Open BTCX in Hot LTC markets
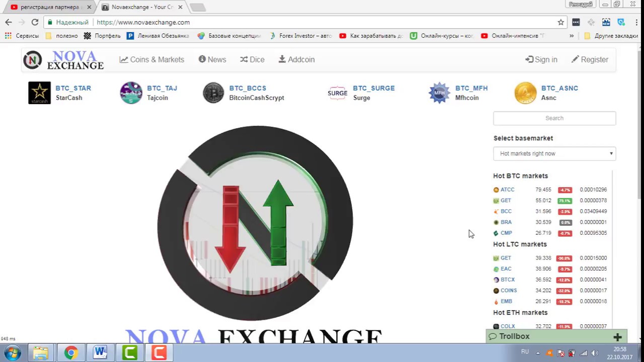 508,280
